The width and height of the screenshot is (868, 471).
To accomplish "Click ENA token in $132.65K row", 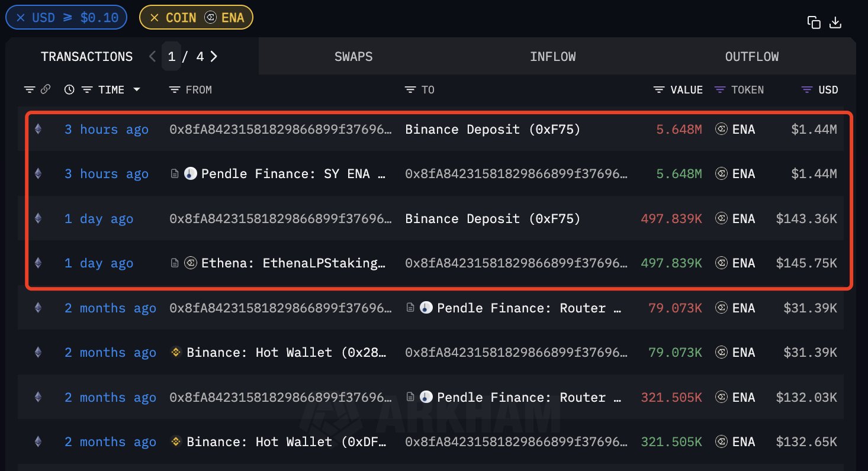I will click(x=735, y=441).
